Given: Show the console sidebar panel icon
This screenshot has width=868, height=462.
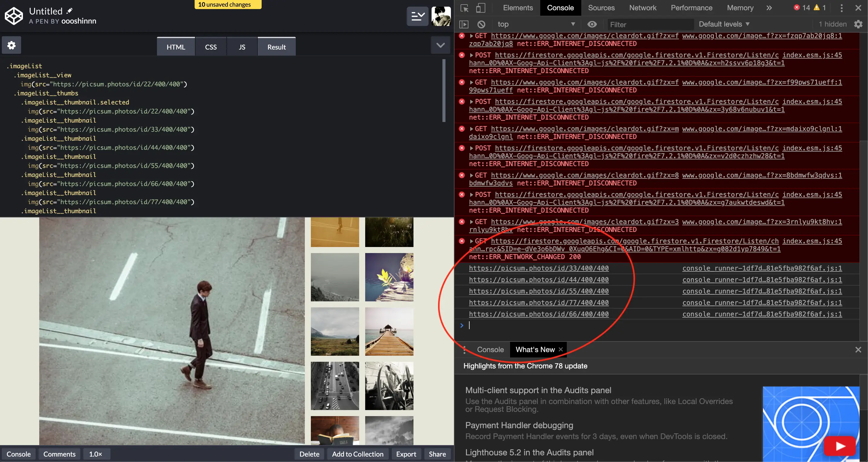Looking at the screenshot, I should pos(464,24).
